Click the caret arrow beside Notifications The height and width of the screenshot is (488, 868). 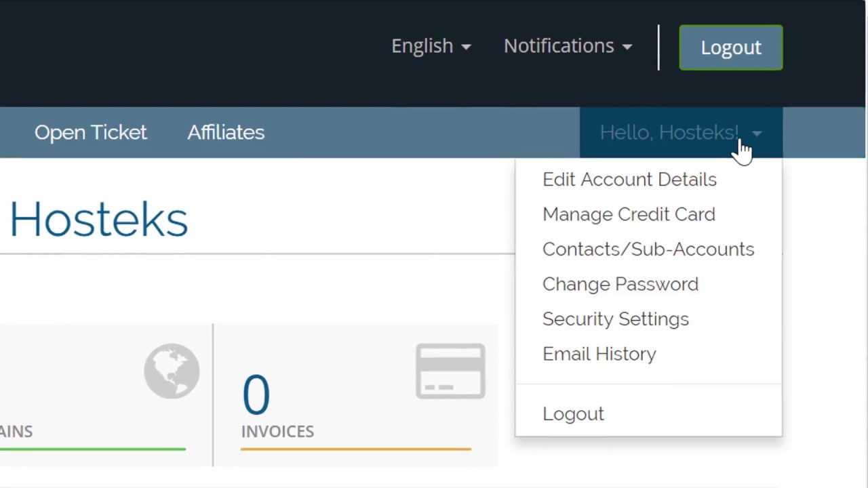tap(627, 47)
